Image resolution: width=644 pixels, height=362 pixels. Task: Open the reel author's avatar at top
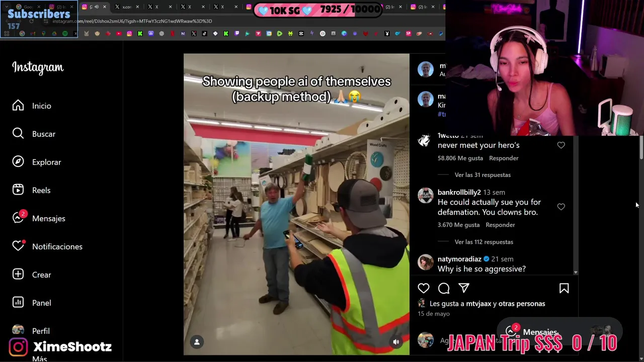(425, 69)
